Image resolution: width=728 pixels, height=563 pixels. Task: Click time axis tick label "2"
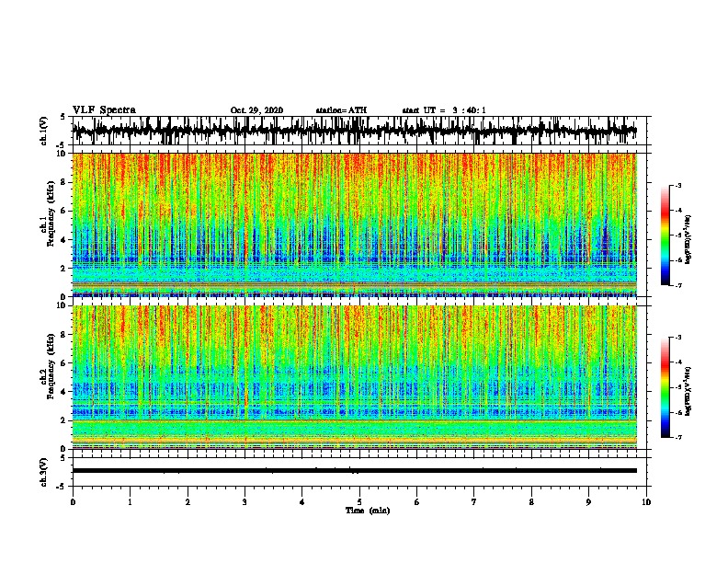pyautogui.click(x=188, y=502)
